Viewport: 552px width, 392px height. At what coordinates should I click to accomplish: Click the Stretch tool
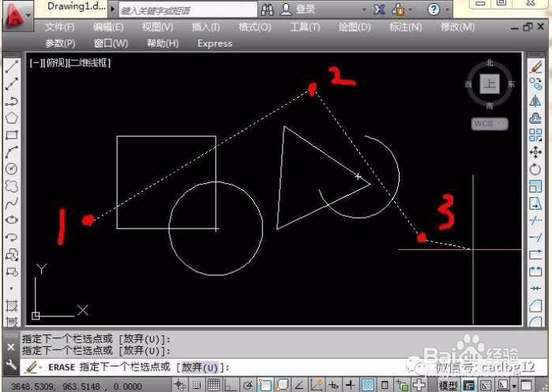point(535,203)
